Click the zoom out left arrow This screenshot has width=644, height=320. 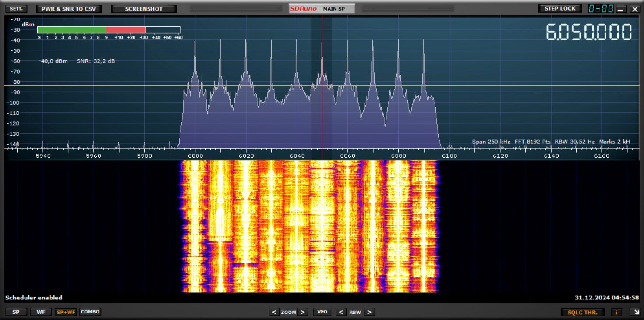tap(274, 312)
